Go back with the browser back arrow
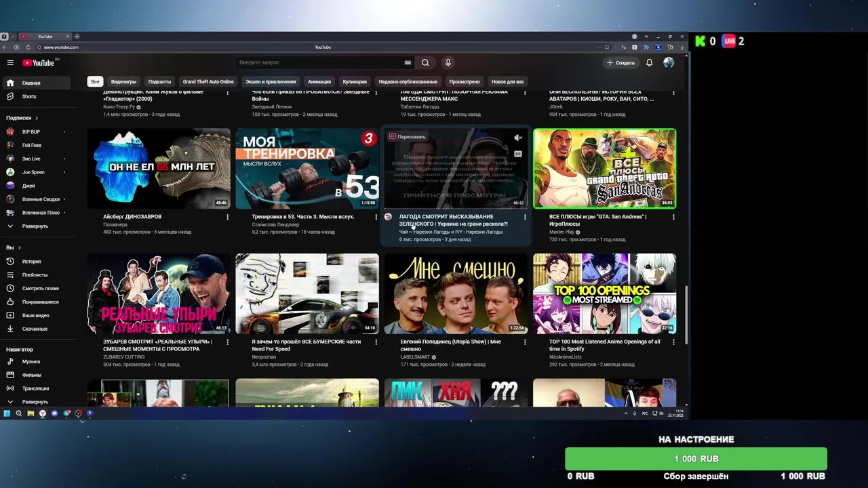The width and height of the screenshot is (868, 488). 6,47
